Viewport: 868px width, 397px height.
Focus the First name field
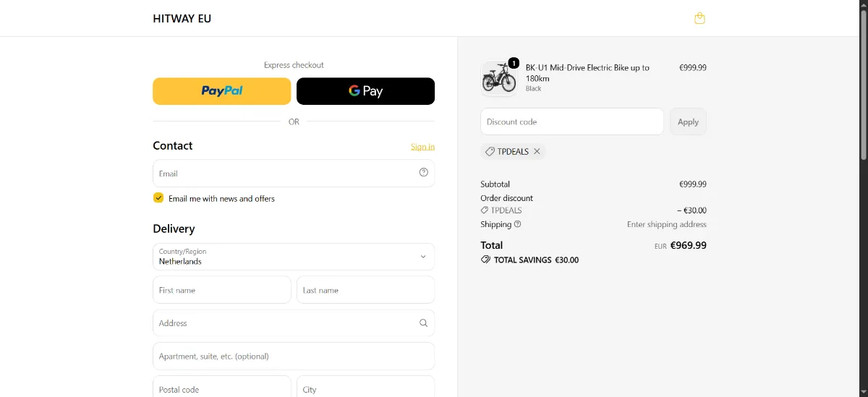(222, 290)
